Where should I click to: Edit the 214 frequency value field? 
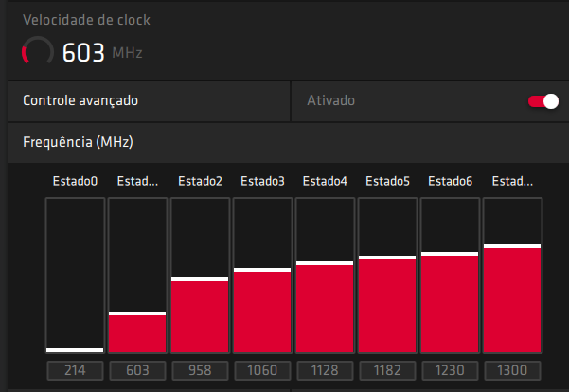[x=75, y=370]
